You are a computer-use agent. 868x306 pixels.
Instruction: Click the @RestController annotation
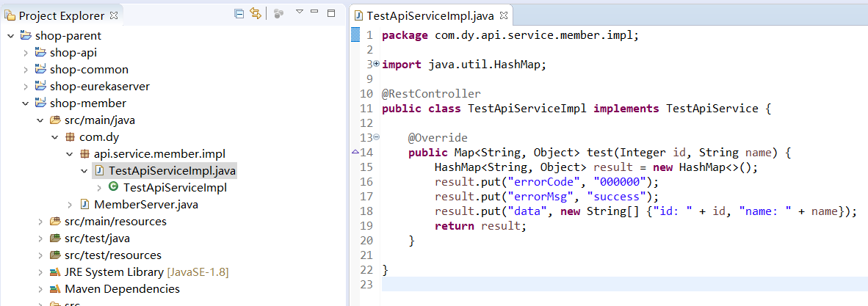pos(431,93)
